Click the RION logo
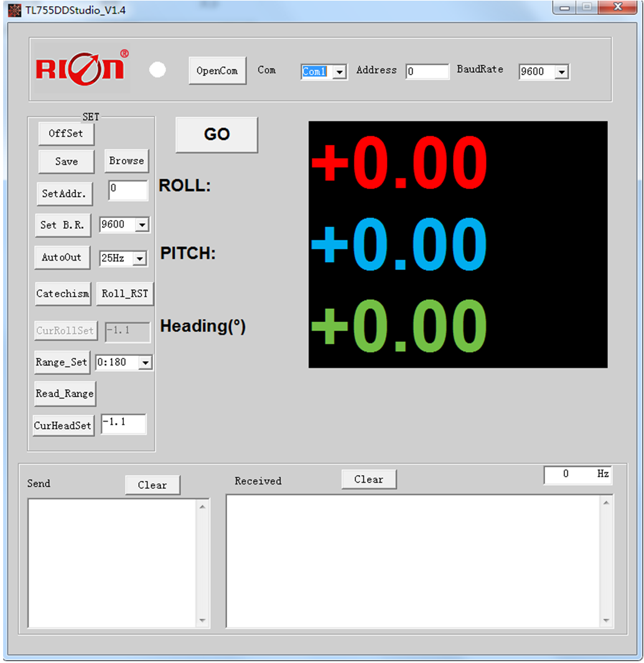644x663 pixels. coord(82,68)
